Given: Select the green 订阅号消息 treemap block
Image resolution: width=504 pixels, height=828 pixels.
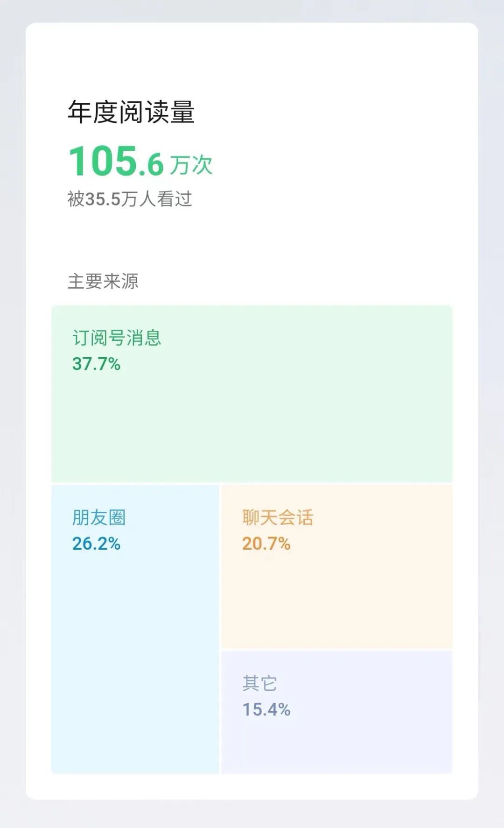Looking at the screenshot, I should [252, 394].
